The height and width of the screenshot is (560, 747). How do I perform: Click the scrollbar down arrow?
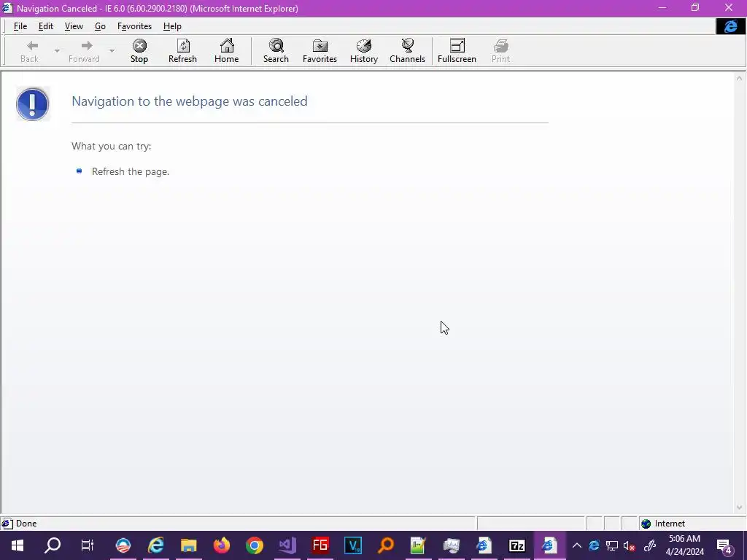pos(739,507)
